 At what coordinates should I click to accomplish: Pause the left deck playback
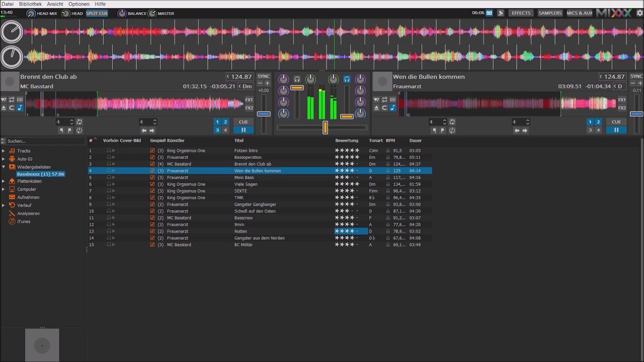[x=244, y=130]
